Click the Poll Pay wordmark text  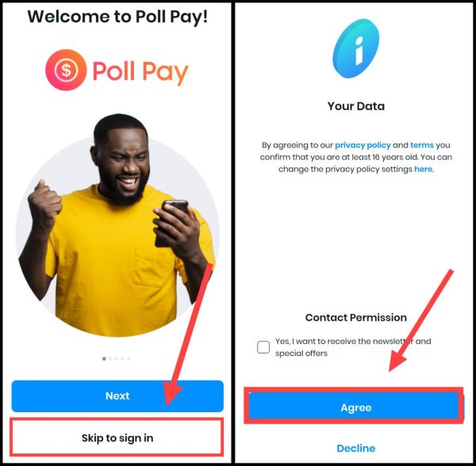140,72
